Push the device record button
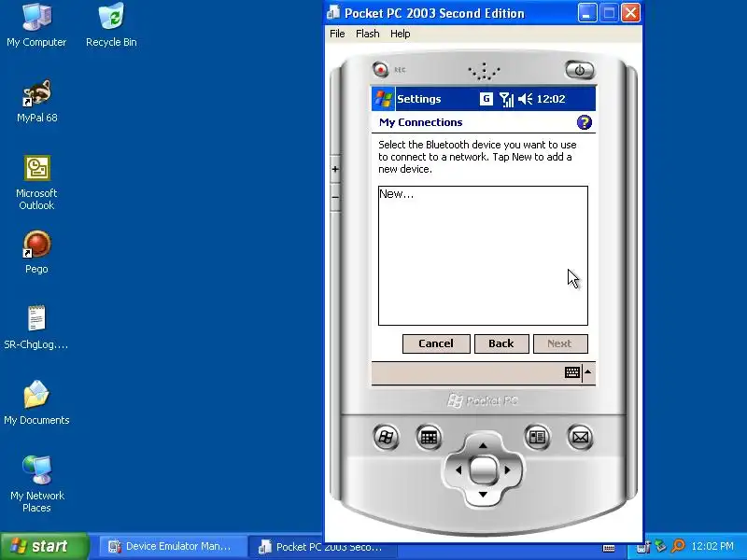The image size is (747, 560). point(380,69)
